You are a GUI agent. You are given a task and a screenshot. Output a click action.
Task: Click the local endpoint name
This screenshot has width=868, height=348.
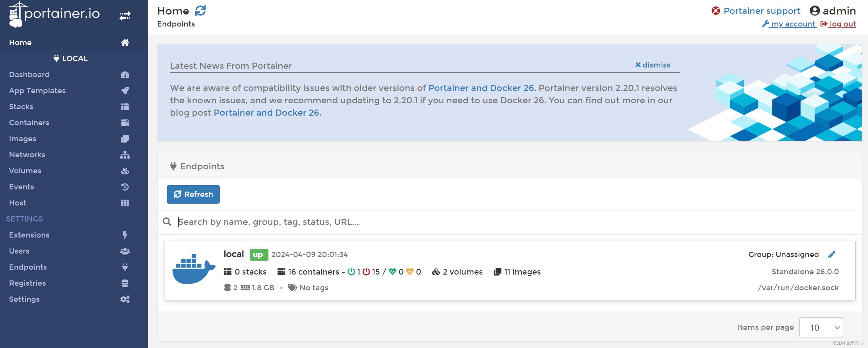pos(234,254)
